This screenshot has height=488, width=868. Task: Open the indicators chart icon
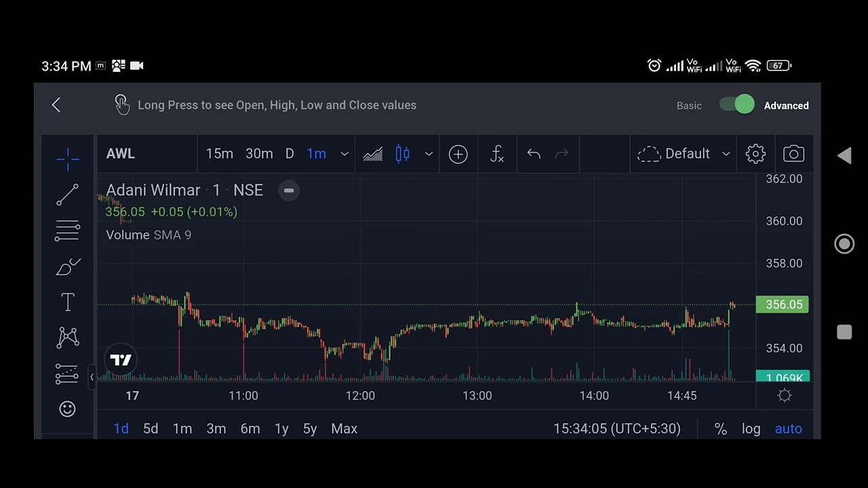tap(372, 154)
